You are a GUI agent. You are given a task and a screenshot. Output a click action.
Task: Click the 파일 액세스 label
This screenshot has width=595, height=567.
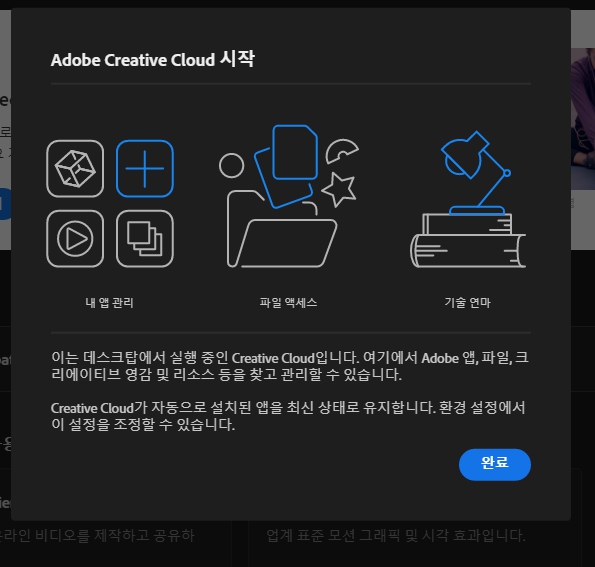[x=288, y=302]
